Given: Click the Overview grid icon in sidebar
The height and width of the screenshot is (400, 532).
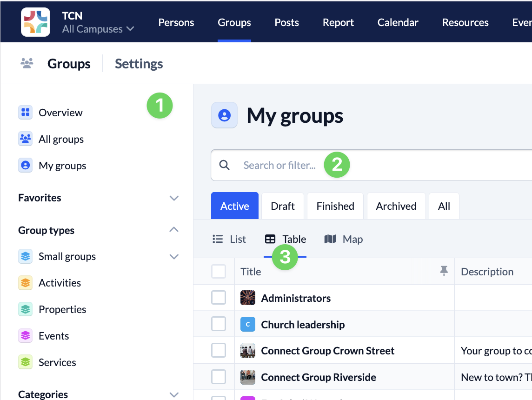Looking at the screenshot, I should (x=25, y=113).
